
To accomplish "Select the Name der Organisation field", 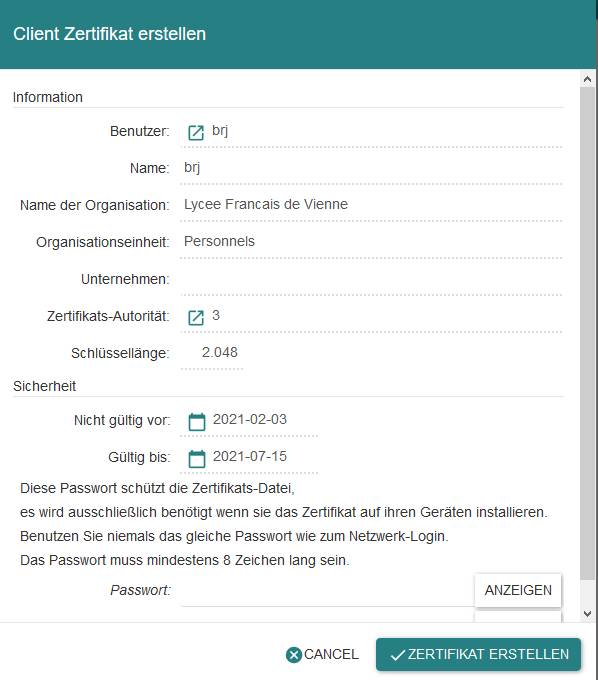I will click(372, 206).
